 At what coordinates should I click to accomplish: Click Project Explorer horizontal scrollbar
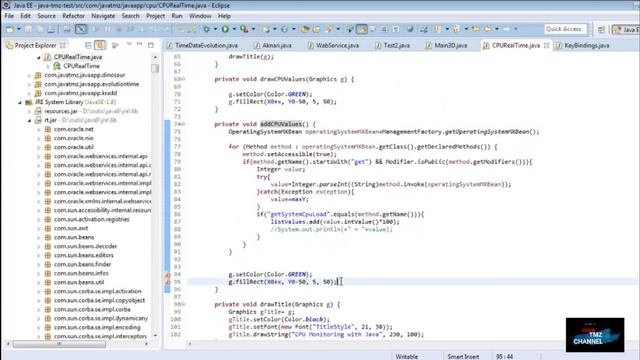[59, 344]
